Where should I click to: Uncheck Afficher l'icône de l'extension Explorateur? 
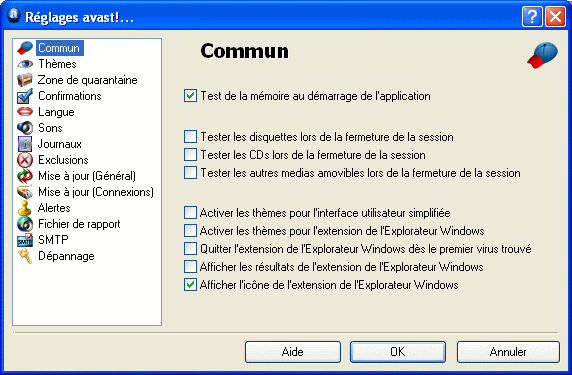(x=190, y=285)
